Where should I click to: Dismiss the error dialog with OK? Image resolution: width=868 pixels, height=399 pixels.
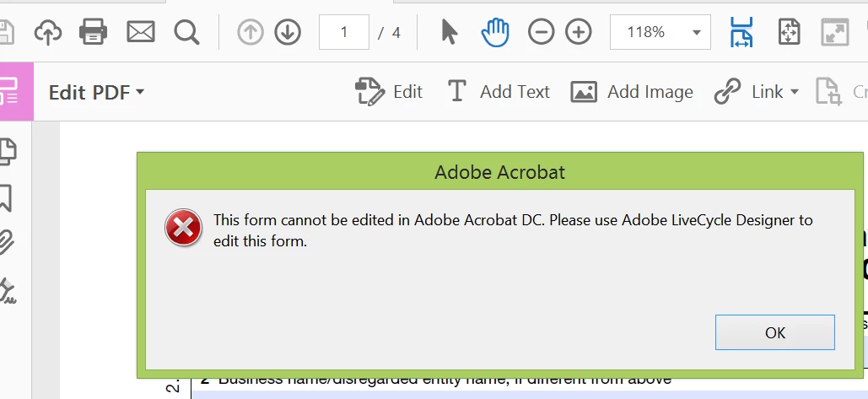pyautogui.click(x=775, y=332)
